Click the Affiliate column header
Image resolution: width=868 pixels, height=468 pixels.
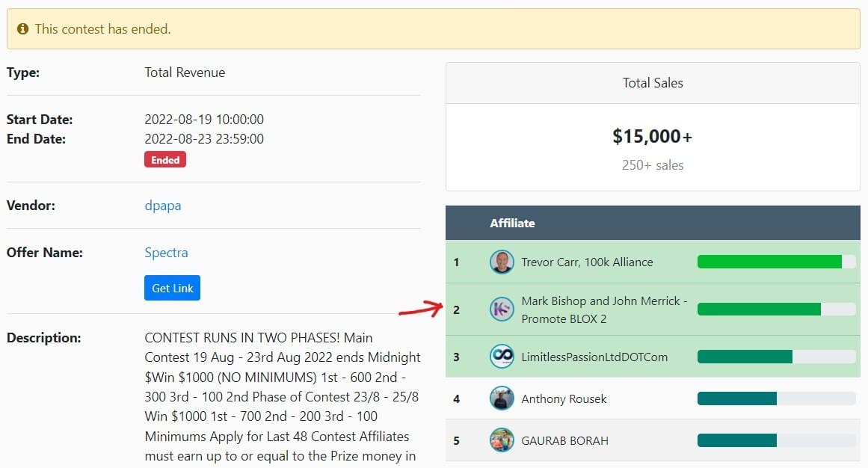pyautogui.click(x=512, y=223)
